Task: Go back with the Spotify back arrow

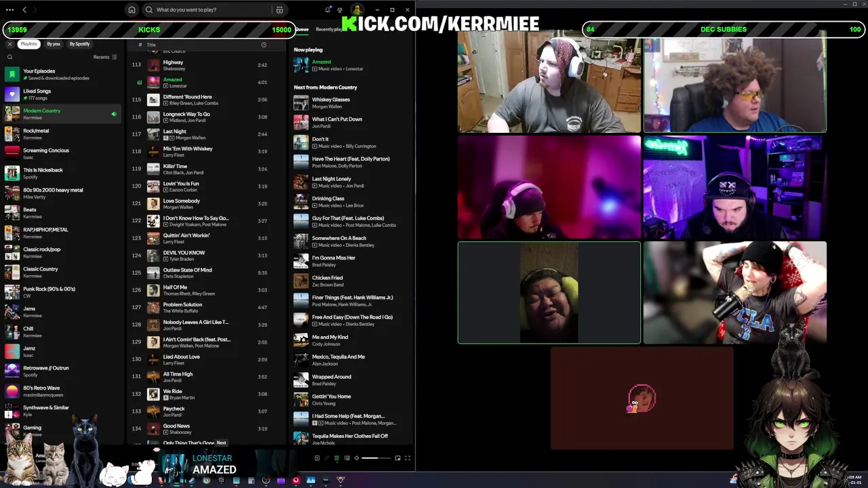Action: [x=24, y=9]
